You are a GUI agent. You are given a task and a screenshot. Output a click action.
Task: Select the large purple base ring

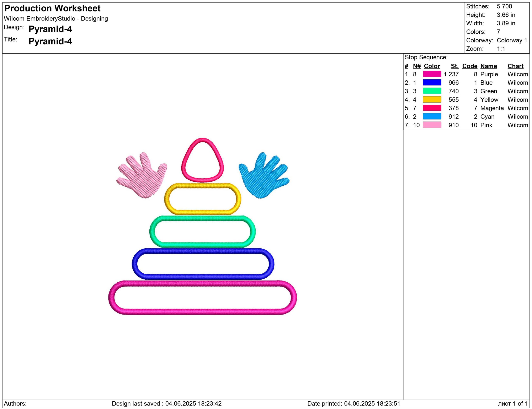pos(202,284)
